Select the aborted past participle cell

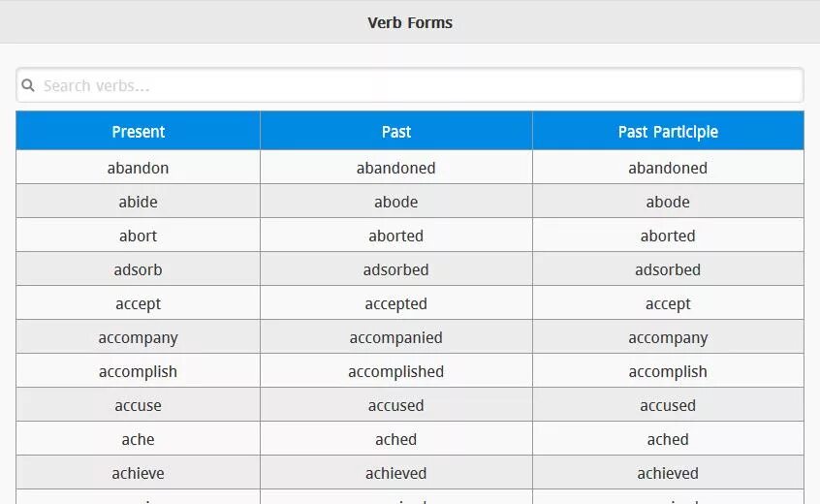click(x=668, y=236)
